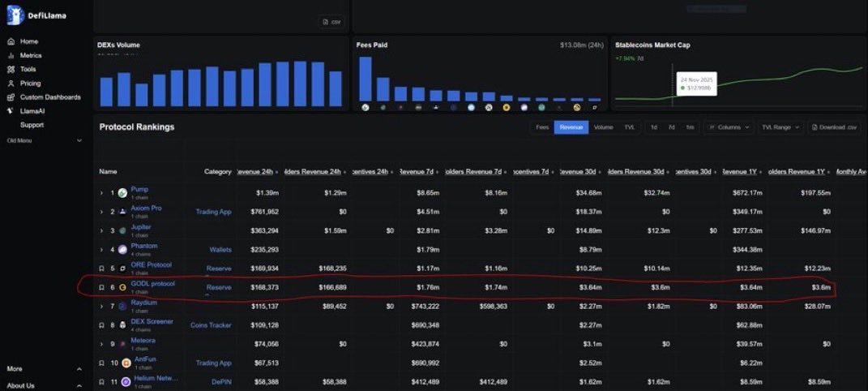Sort by Revenue 24h column
This screenshot has height=391, width=868.
pyautogui.click(x=258, y=172)
